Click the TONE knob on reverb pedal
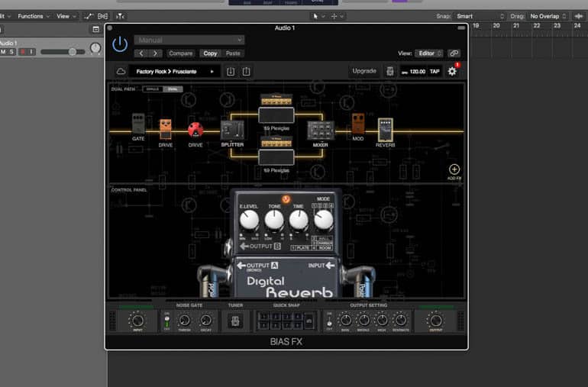Screen dimensions: 588x387 (x=274, y=220)
